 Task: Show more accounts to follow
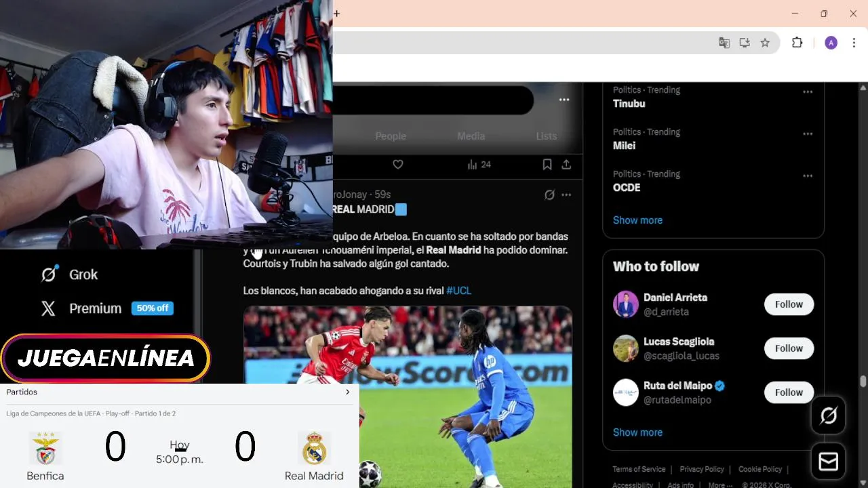click(x=637, y=432)
